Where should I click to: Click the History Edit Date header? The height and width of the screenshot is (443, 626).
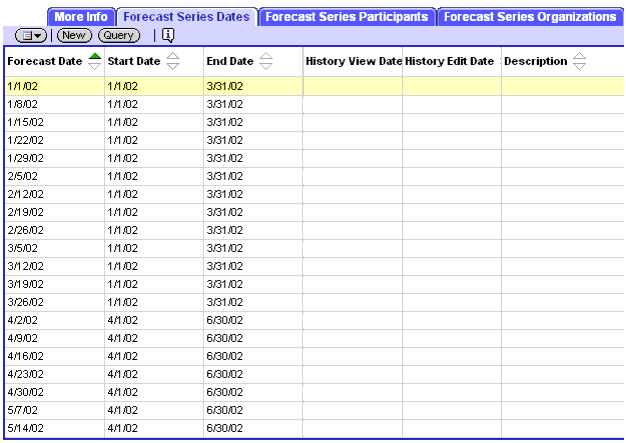[450, 61]
